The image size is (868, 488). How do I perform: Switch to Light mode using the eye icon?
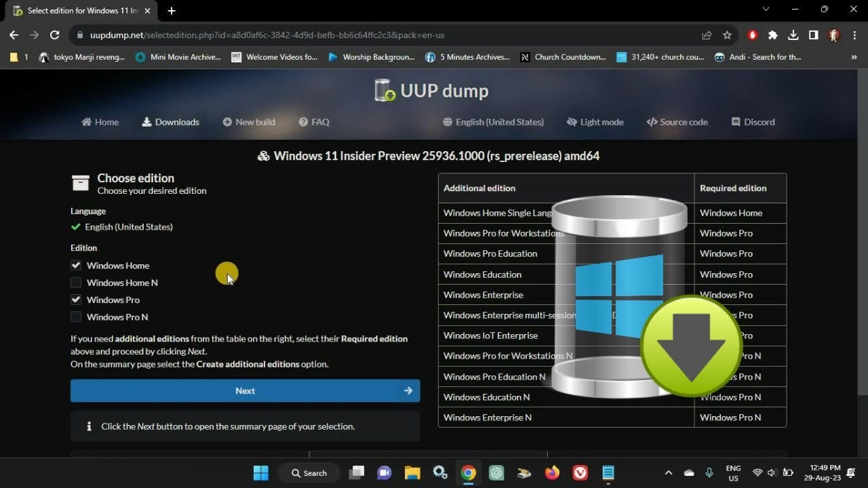click(572, 122)
